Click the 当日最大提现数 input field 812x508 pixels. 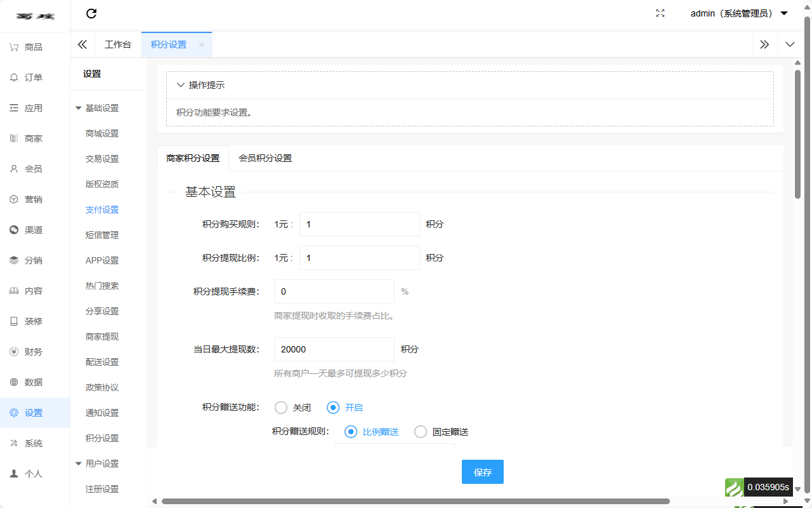point(334,349)
